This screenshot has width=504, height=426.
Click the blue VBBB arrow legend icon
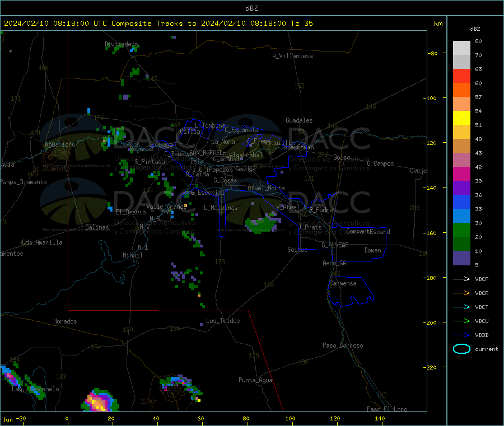(x=461, y=335)
